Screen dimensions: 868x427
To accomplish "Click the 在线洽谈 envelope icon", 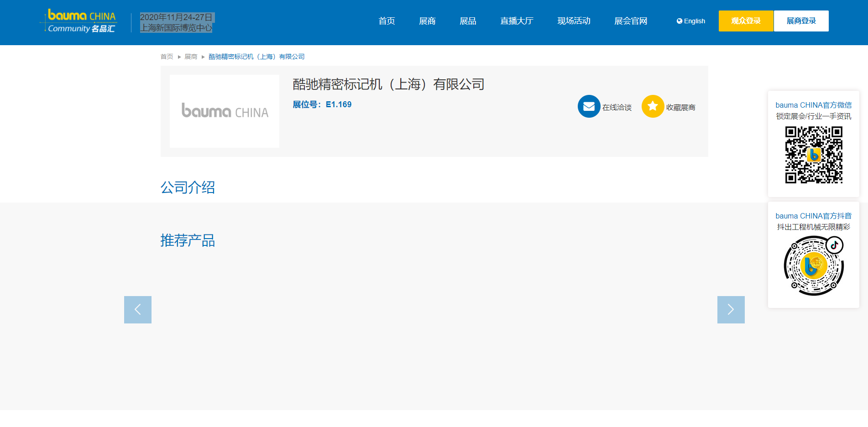I will coord(589,106).
